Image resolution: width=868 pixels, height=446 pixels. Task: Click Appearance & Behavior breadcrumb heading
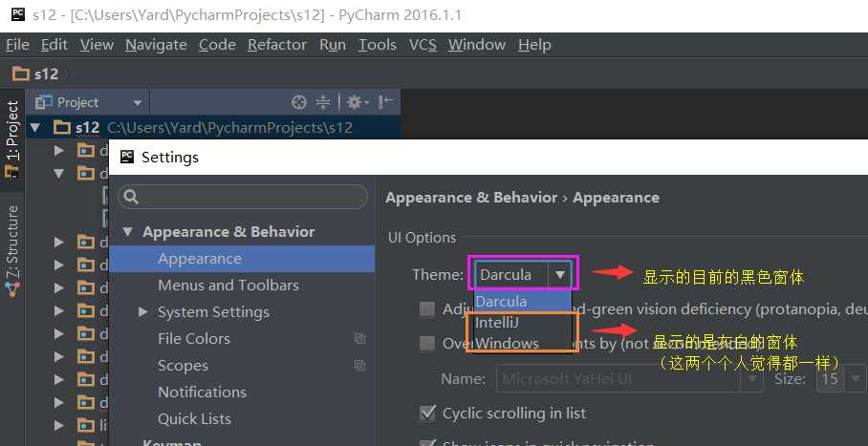coord(471,198)
